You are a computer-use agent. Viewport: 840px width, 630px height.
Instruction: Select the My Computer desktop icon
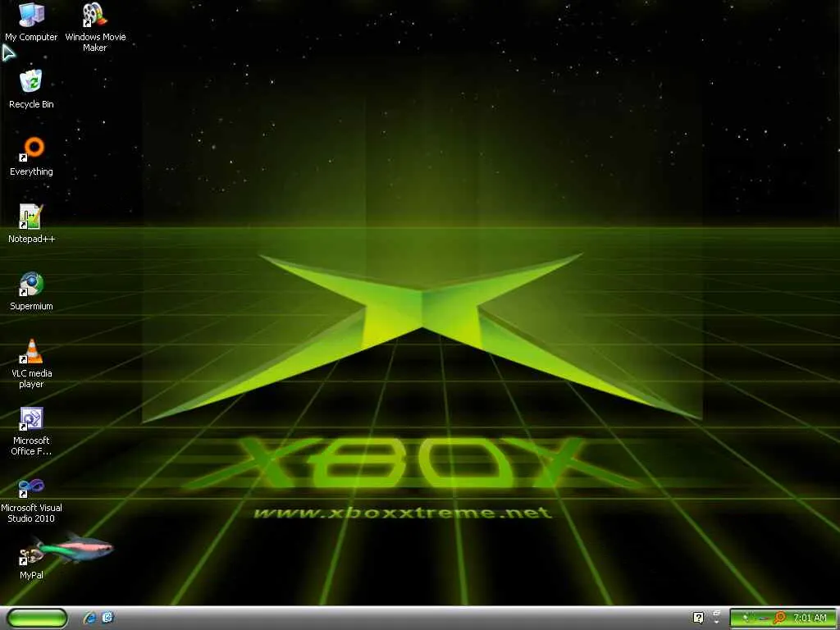click(x=31, y=22)
